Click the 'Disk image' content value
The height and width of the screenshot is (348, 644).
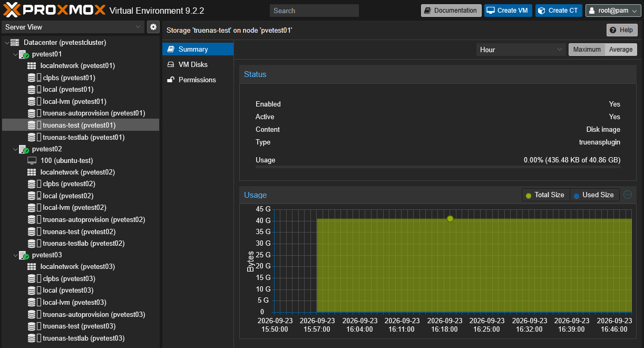tap(603, 130)
